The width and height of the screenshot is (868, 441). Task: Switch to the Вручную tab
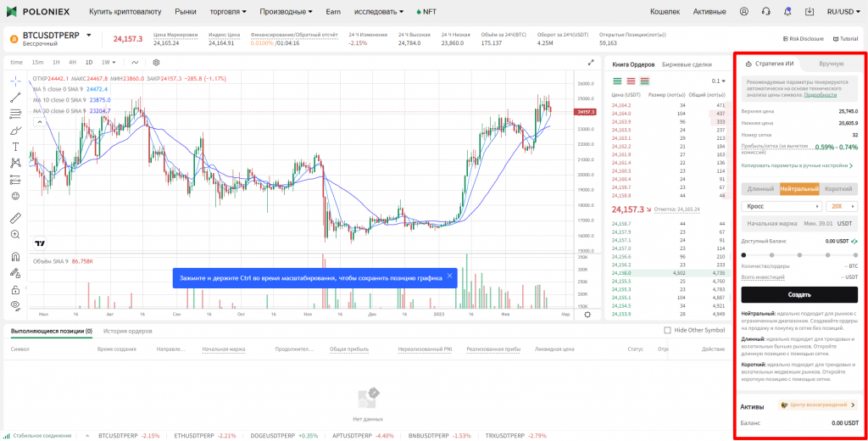831,64
